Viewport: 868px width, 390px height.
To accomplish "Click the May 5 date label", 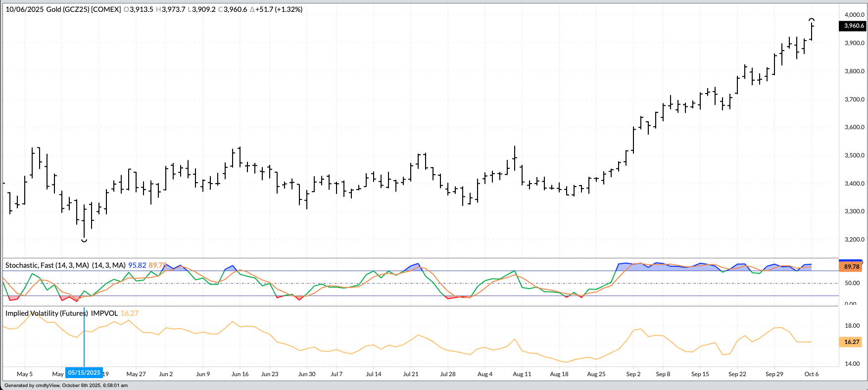I will 25,374.
